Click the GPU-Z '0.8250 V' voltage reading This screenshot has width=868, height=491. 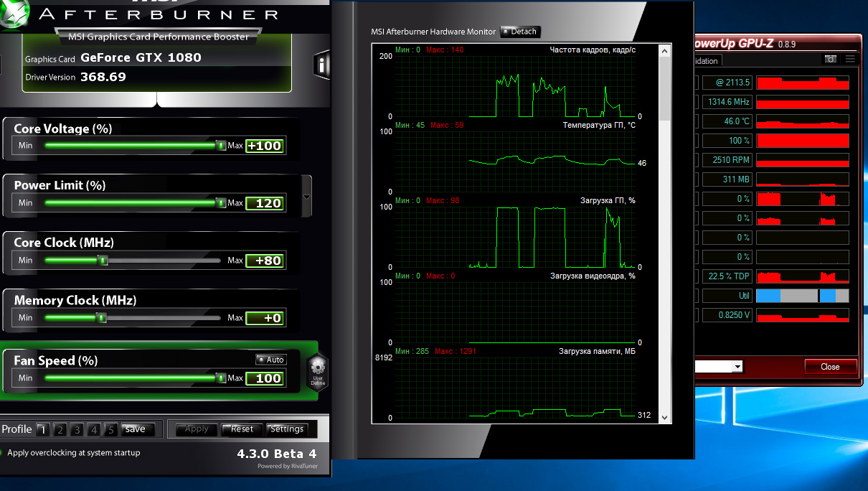(x=727, y=315)
